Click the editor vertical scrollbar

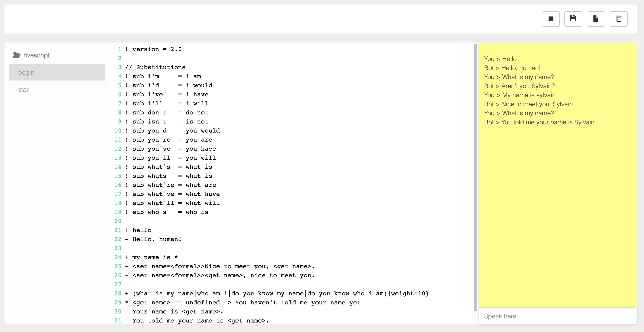click(x=475, y=177)
